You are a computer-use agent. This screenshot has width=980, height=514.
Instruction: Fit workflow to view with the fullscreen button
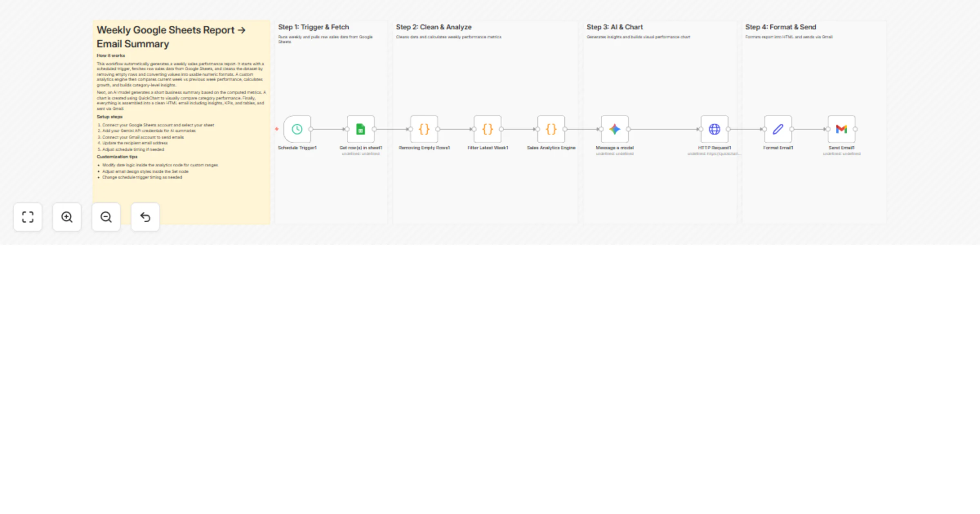click(28, 217)
